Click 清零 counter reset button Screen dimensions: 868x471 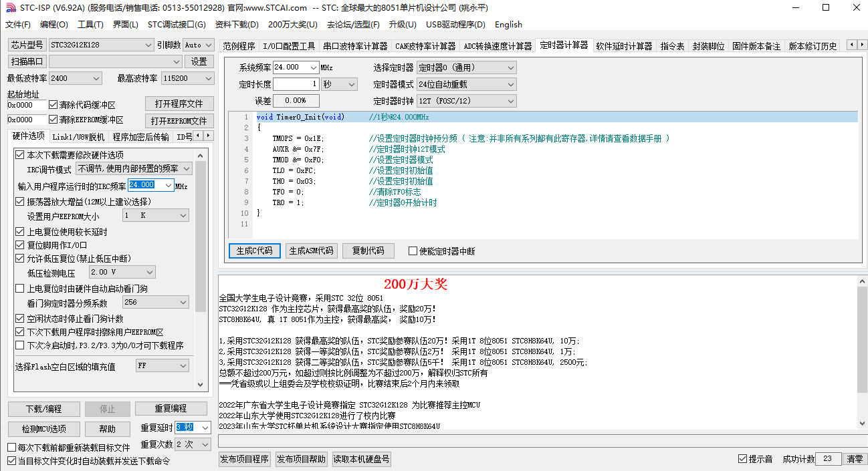pyautogui.click(x=855, y=459)
